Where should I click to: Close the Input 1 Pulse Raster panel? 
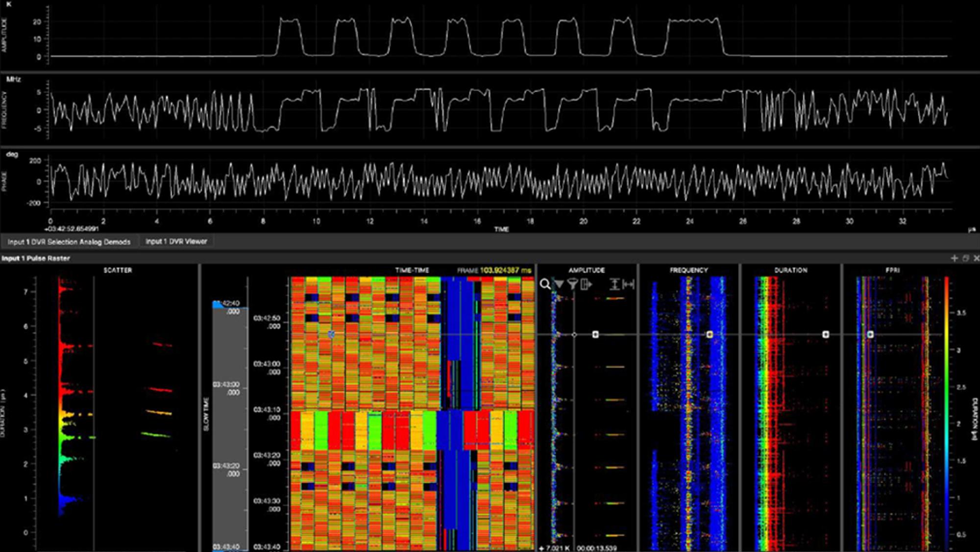tap(976, 258)
